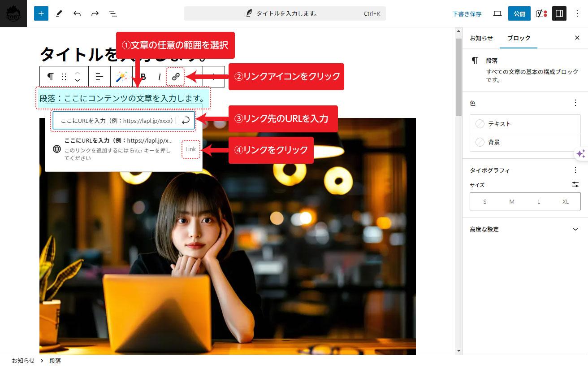Select size L in typography settings
Screen dimensions: 588x366
click(x=538, y=201)
